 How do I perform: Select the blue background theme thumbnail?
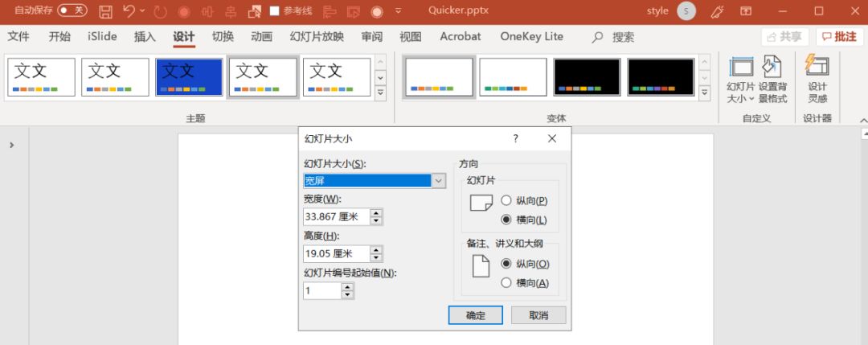190,77
